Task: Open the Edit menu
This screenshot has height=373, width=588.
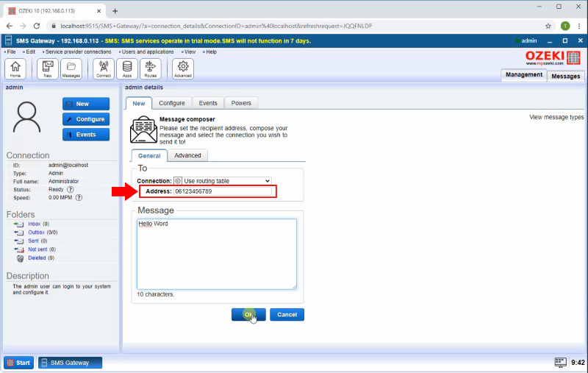Action: (29, 51)
